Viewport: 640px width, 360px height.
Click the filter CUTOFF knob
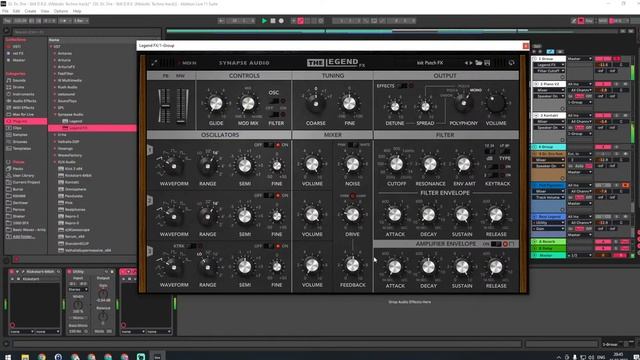396,164
